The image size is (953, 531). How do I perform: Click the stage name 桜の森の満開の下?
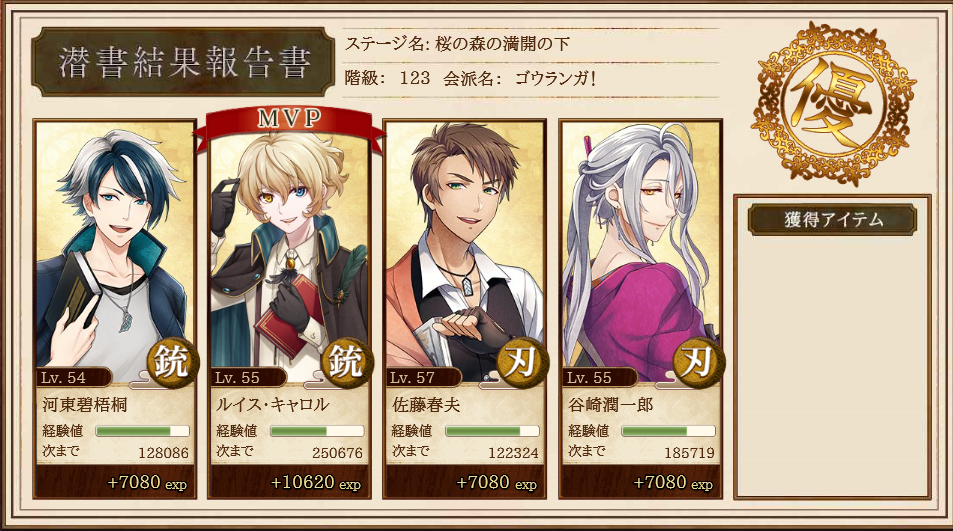(x=502, y=44)
